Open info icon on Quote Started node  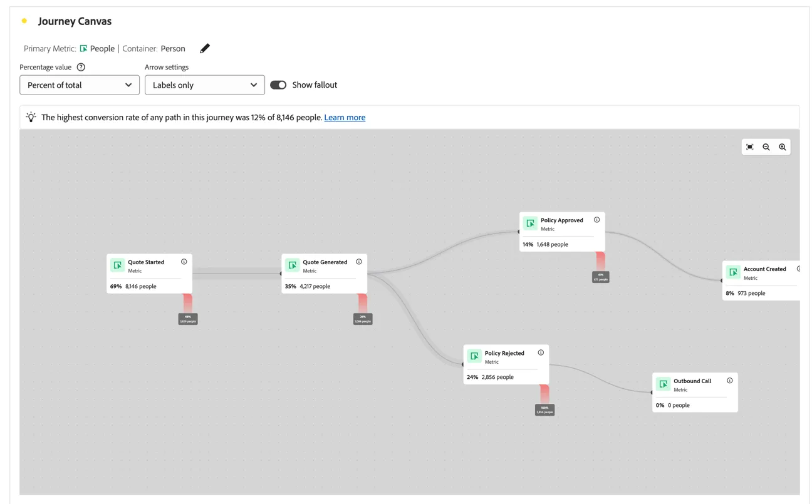pos(184,262)
